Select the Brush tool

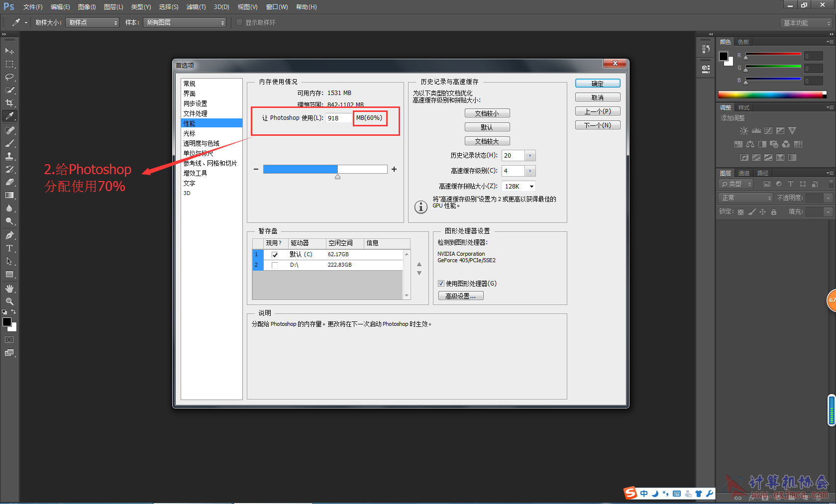pyautogui.click(x=9, y=143)
